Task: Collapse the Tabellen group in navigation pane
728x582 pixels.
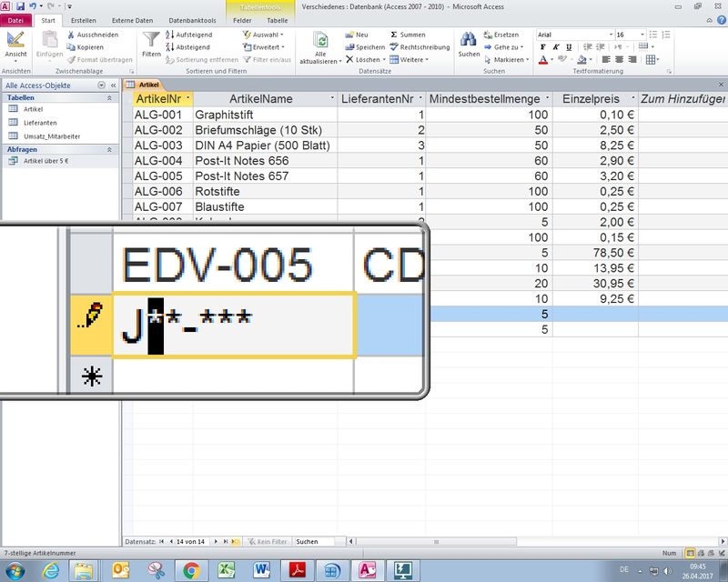Action: (109, 97)
